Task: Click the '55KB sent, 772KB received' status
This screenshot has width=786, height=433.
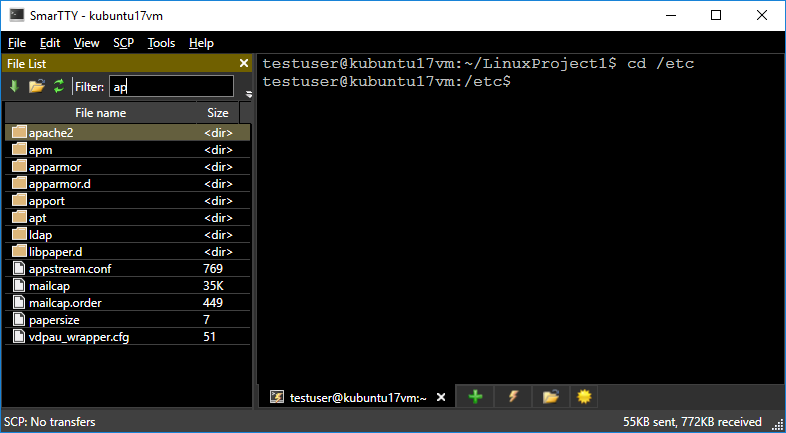Action: (692, 422)
